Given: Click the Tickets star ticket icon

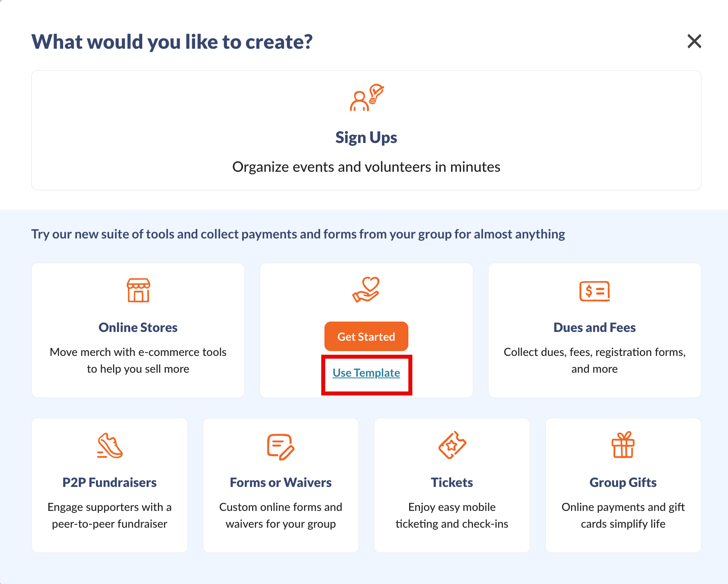Looking at the screenshot, I should pyautogui.click(x=452, y=445).
